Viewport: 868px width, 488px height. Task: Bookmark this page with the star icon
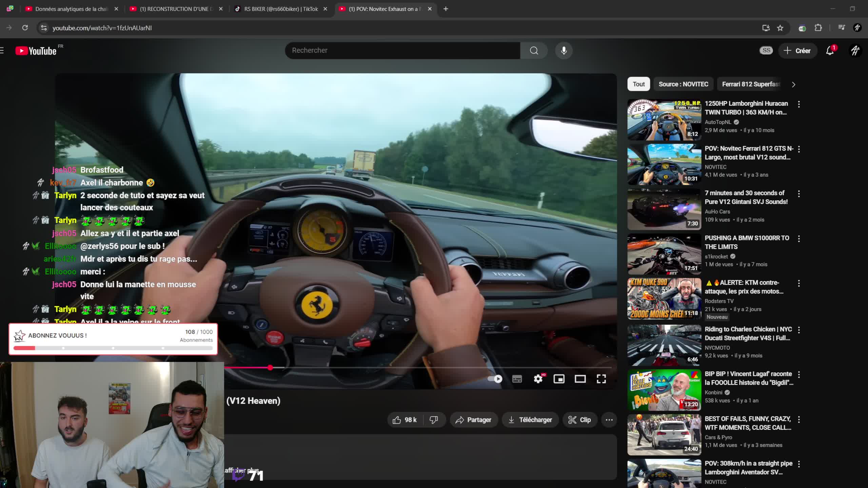(x=780, y=28)
